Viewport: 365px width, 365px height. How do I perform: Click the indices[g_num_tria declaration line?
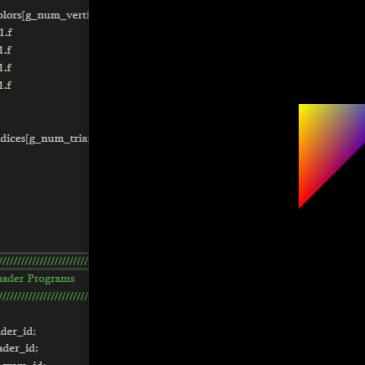pyautogui.click(x=44, y=139)
